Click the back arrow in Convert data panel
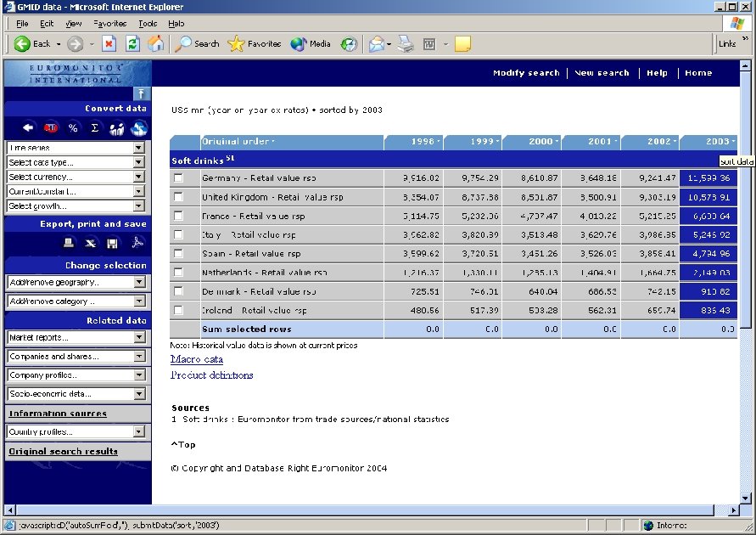The height and width of the screenshot is (535, 756). pyautogui.click(x=28, y=127)
